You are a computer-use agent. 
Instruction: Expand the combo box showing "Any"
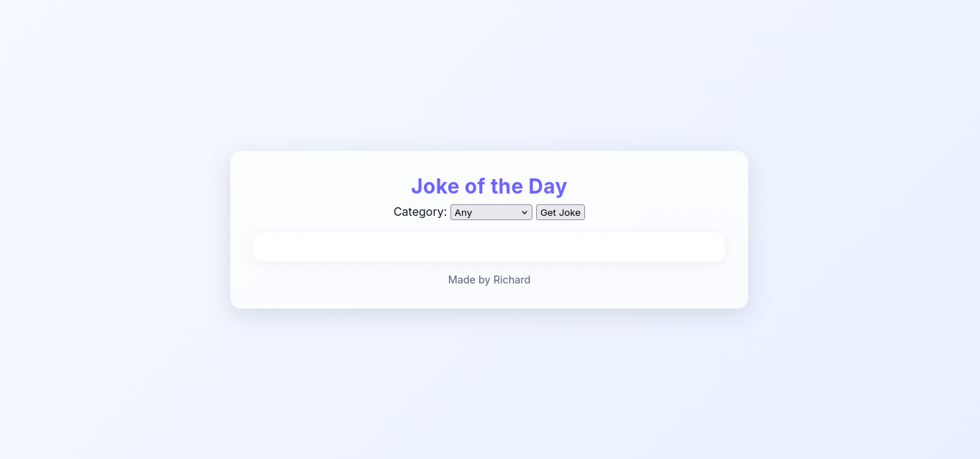coord(491,212)
